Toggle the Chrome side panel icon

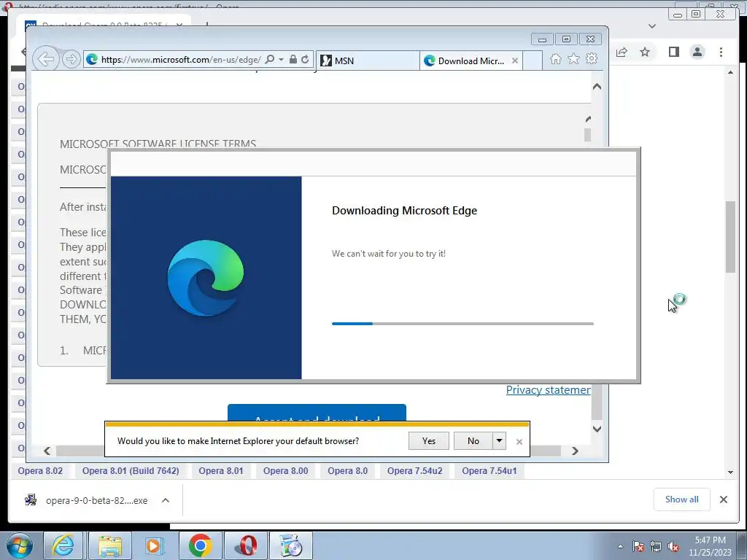(673, 52)
